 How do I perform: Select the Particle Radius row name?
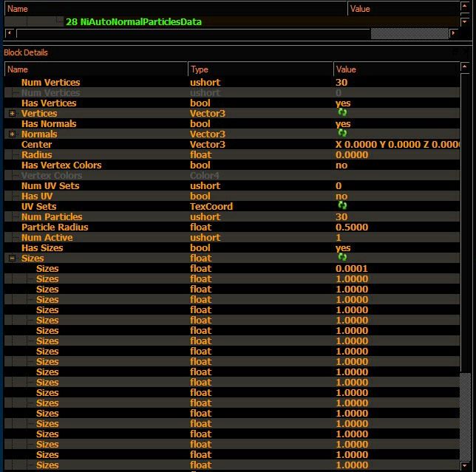[55, 228]
